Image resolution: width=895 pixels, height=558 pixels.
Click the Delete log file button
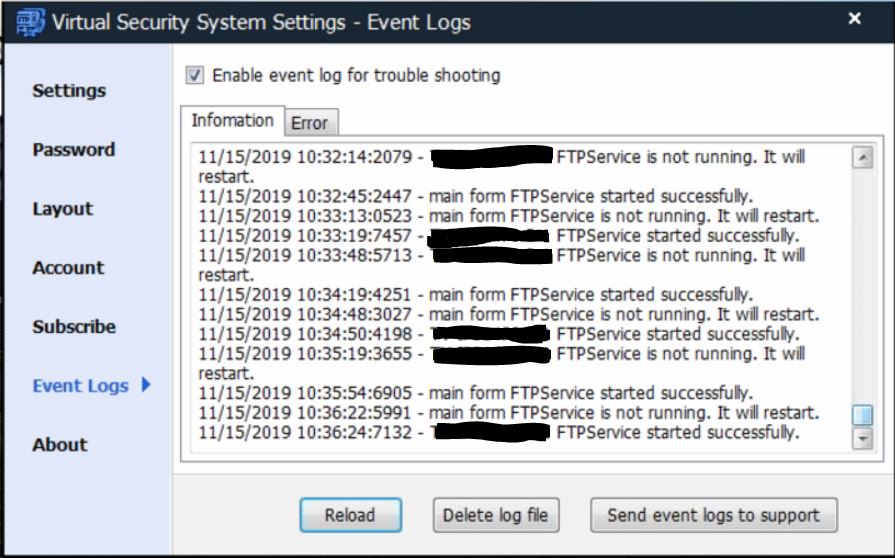(496, 516)
